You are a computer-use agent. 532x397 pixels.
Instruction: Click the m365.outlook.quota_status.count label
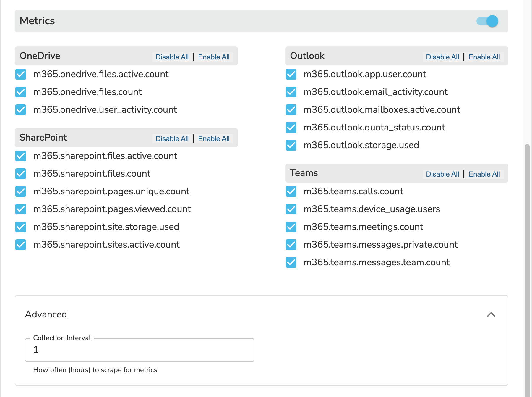(374, 128)
